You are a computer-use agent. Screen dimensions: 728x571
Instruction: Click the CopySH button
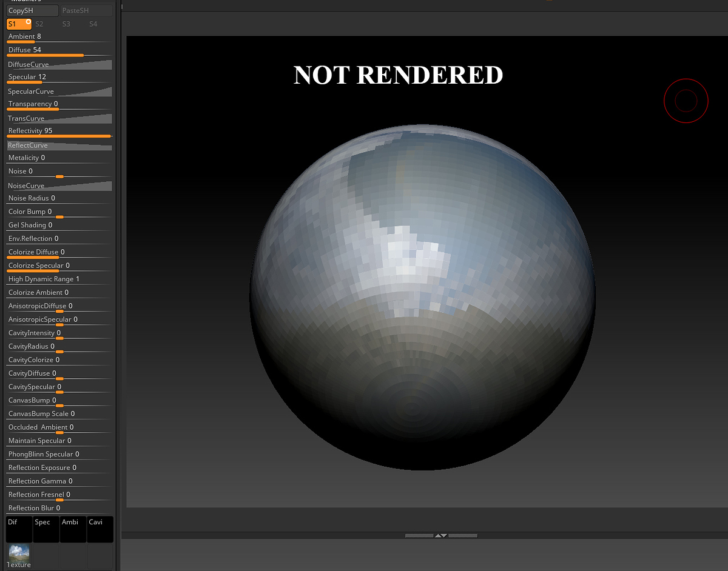coord(33,10)
